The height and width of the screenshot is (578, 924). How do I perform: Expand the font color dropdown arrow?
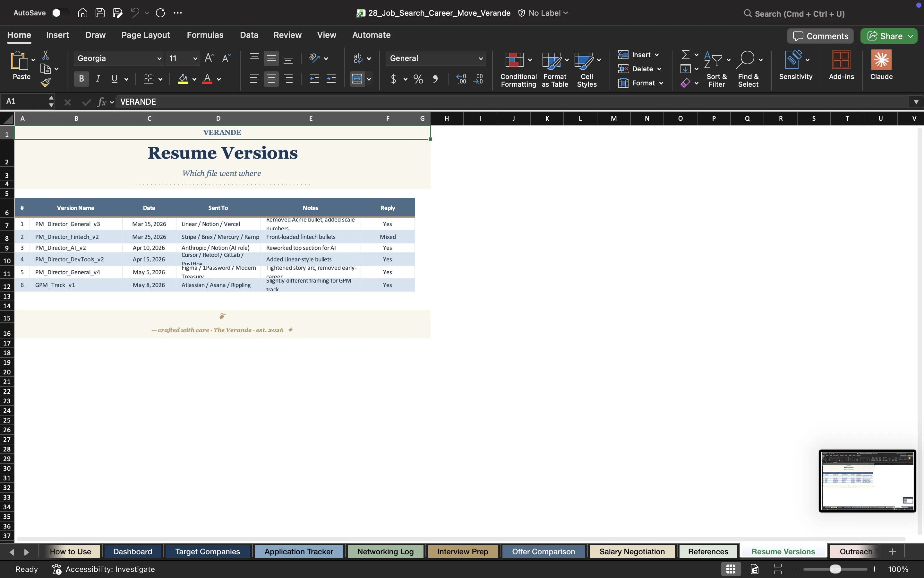(x=219, y=80)
